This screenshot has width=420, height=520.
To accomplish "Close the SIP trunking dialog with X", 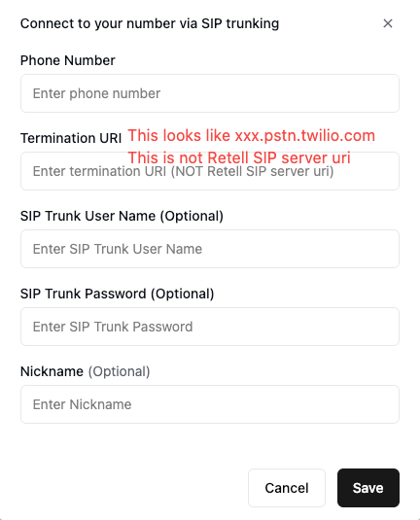I will click(388, 23).
